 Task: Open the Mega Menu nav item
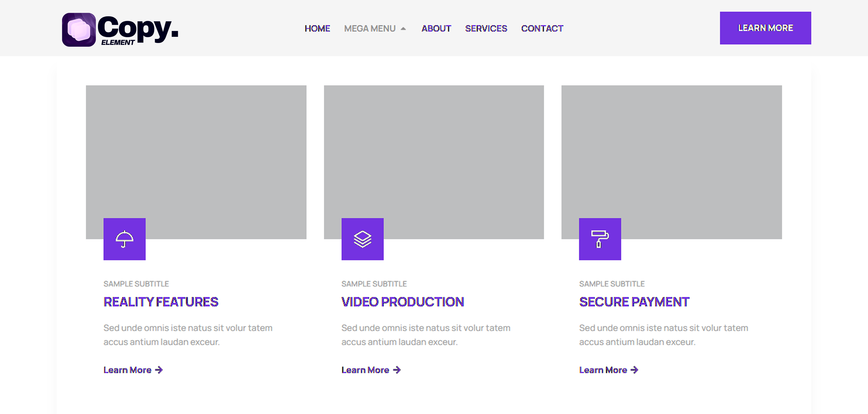(x=370, y=29)
